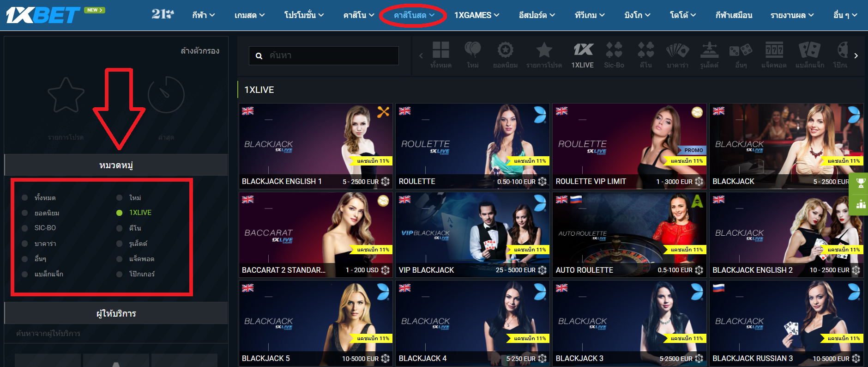Image resolution: width=868 pixels, height=367 pixels.
Task: Expand the 1XGAMES dropdown menu
Action: coord(476,15)
